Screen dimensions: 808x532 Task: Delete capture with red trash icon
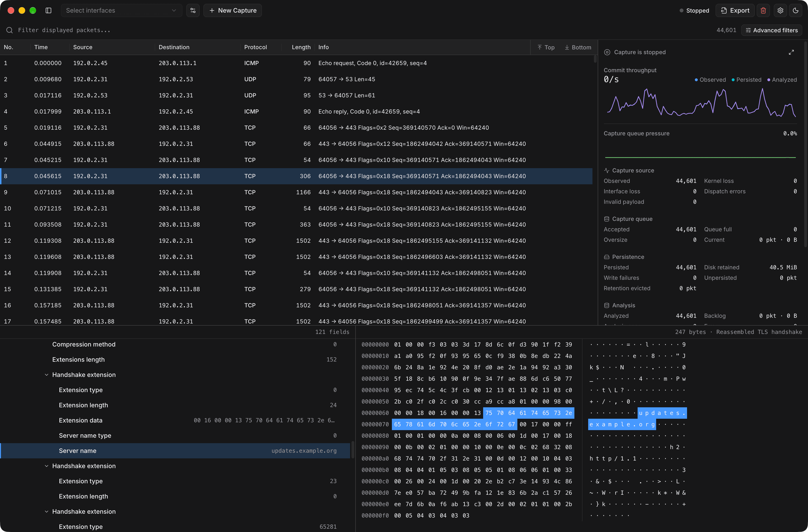coord(763,10)
